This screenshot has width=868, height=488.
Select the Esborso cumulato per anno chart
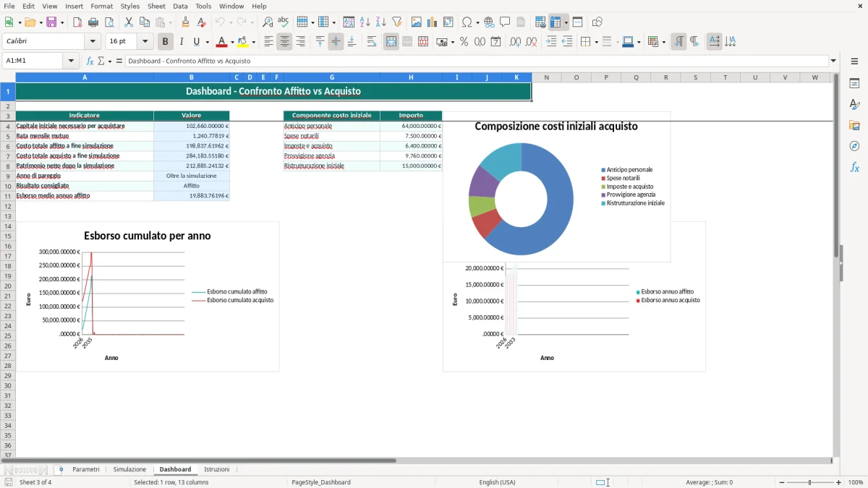[148, 297]
